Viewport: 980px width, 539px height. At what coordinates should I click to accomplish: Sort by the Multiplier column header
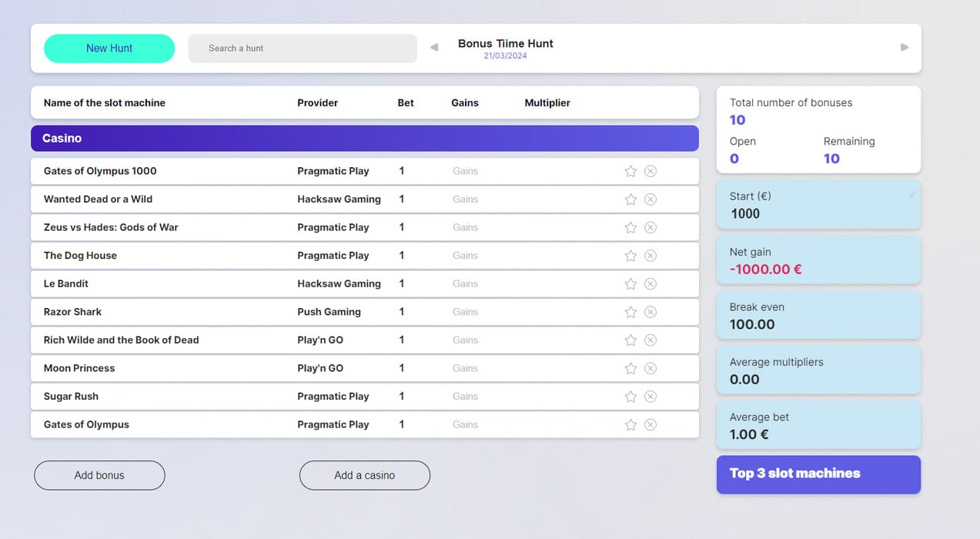pos(547,102)
